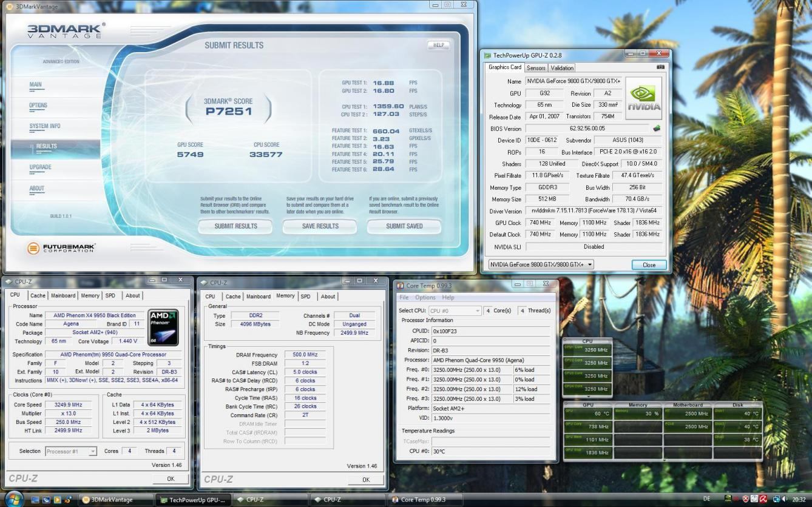Screen dimensions: 812x507
Task: Open the About tab in left CPU-Z window
Action: point(132,296)
